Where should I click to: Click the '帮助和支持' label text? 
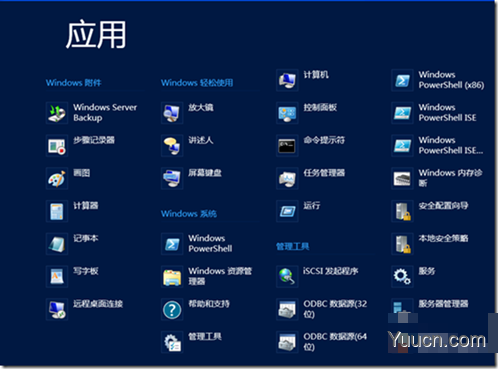click(209, 304)
